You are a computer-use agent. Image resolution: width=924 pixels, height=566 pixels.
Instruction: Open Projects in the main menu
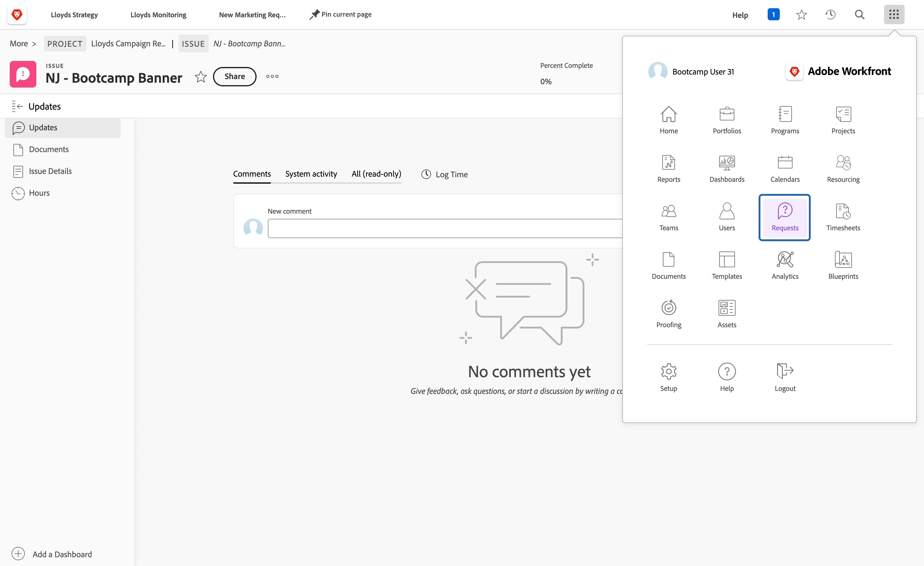[843, 120]
